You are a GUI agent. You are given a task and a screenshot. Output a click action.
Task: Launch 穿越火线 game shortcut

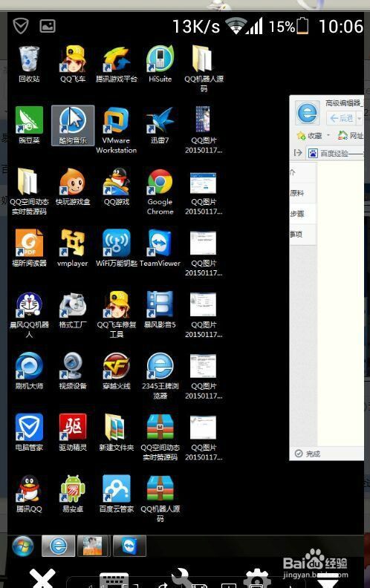coord(117,371)
